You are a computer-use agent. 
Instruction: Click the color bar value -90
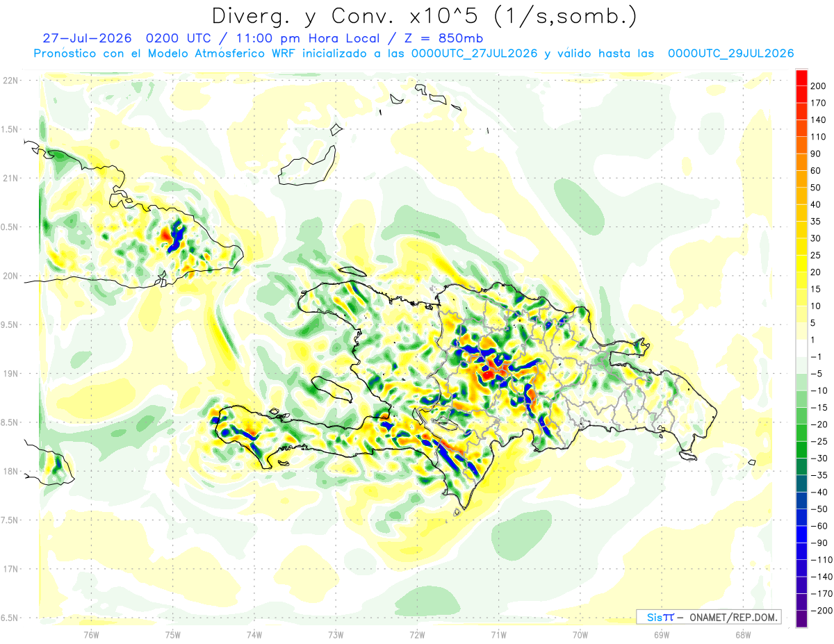[819, 543]
